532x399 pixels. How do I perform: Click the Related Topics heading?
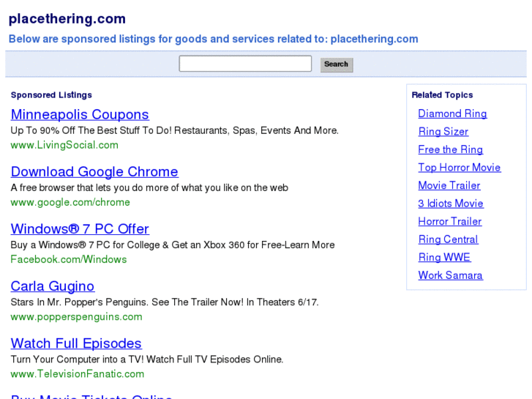pos(442,95)
